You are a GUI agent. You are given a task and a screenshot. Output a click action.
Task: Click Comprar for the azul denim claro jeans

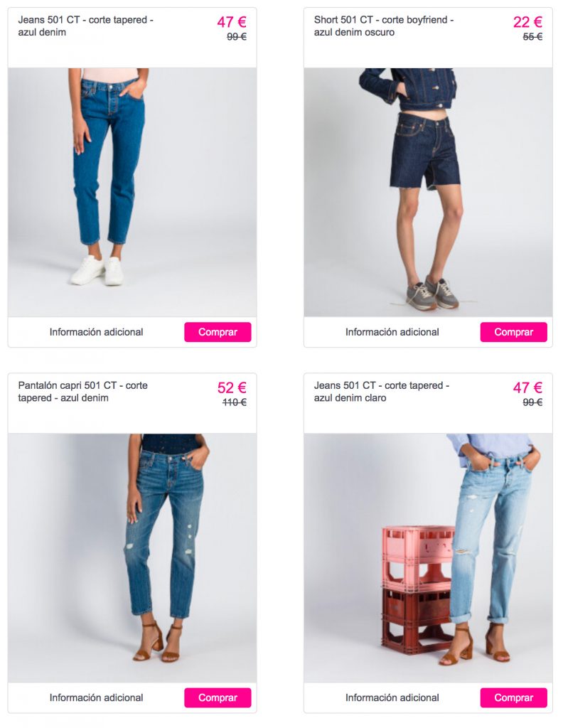pyautogui.click(x=513, y=697)
